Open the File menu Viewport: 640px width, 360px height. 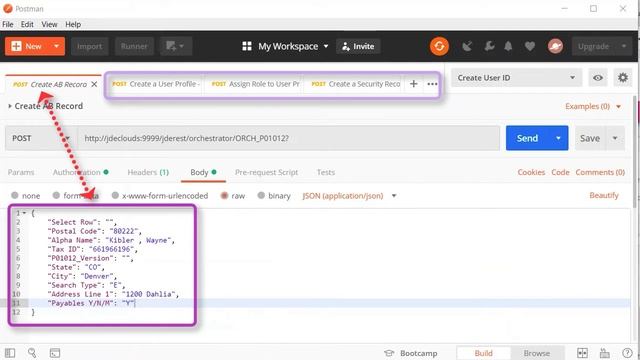8,24
